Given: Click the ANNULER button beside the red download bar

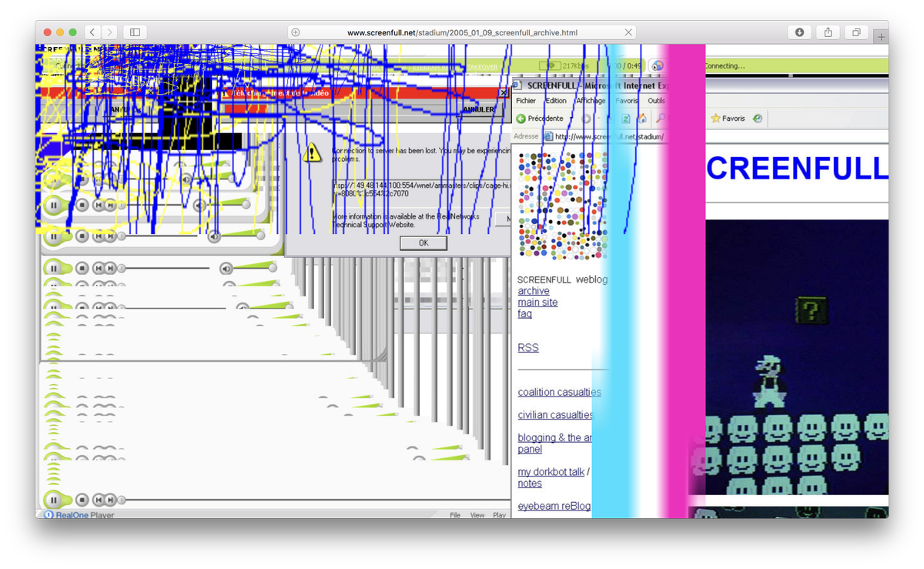Looking at the screenshot, I should tap(478, 109).
